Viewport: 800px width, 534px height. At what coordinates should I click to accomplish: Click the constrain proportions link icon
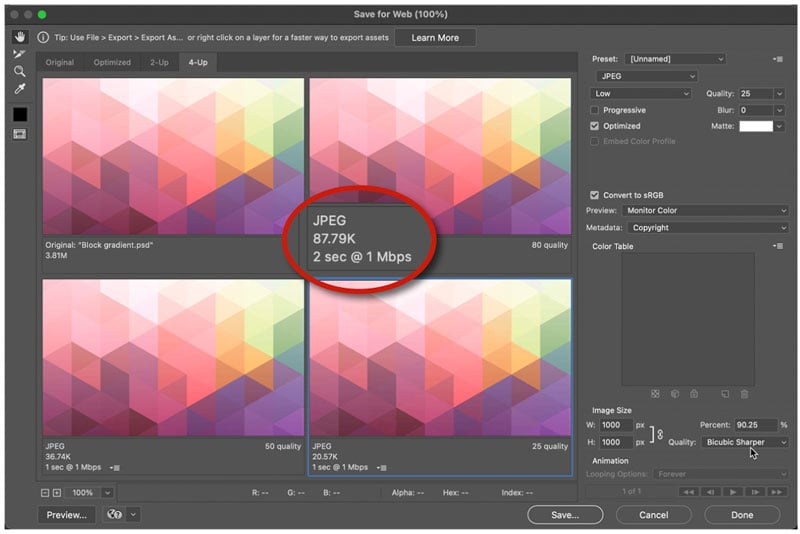pyautogui.click(x=660, y=433)
